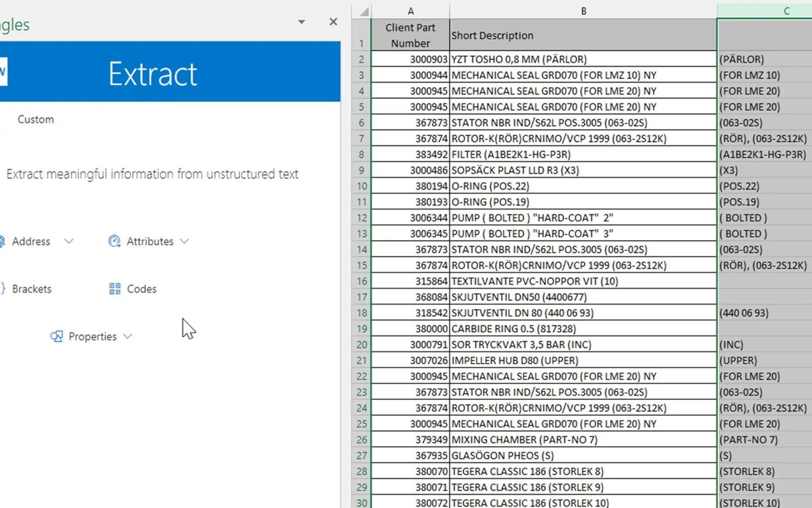812x508 pixels.
Task: Click cell TEGERA CLASSIC 186 (STORLEK 8)
Action: [x=583, y=471]
